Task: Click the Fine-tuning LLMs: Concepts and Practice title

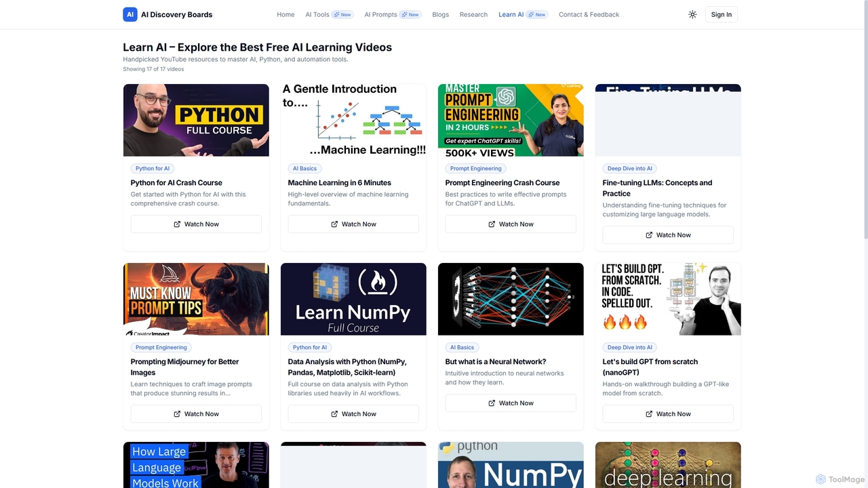Action: (x=657, y=188)
